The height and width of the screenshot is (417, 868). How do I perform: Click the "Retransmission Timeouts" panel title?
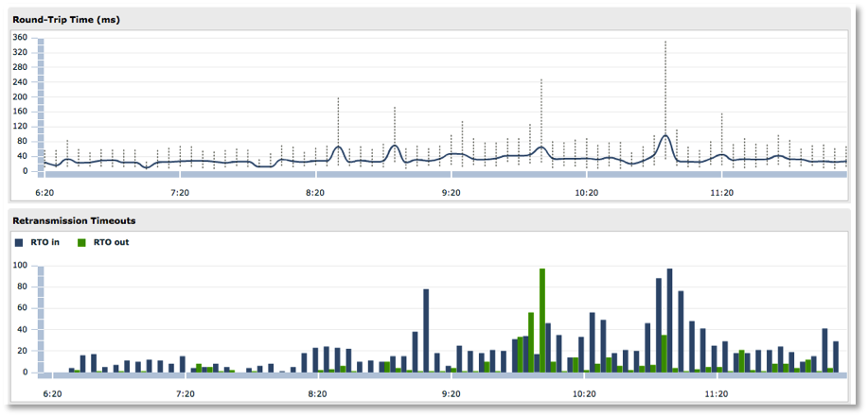tap(74, 220)
